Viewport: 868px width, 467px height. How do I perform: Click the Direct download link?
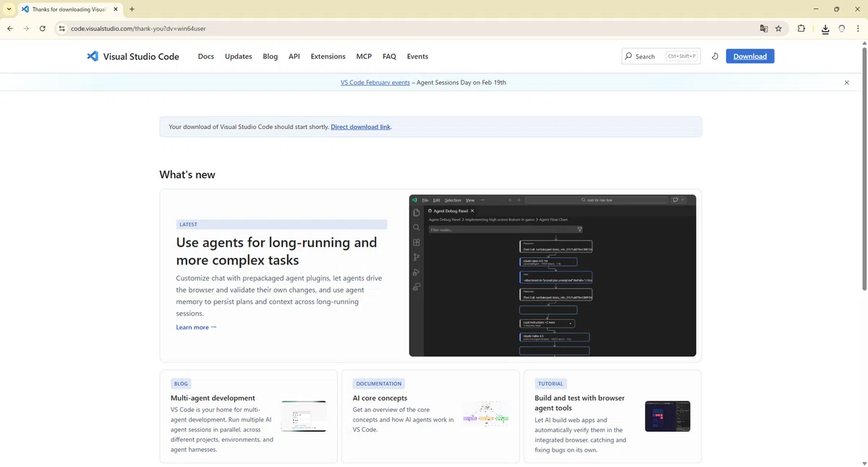point(360,127)
